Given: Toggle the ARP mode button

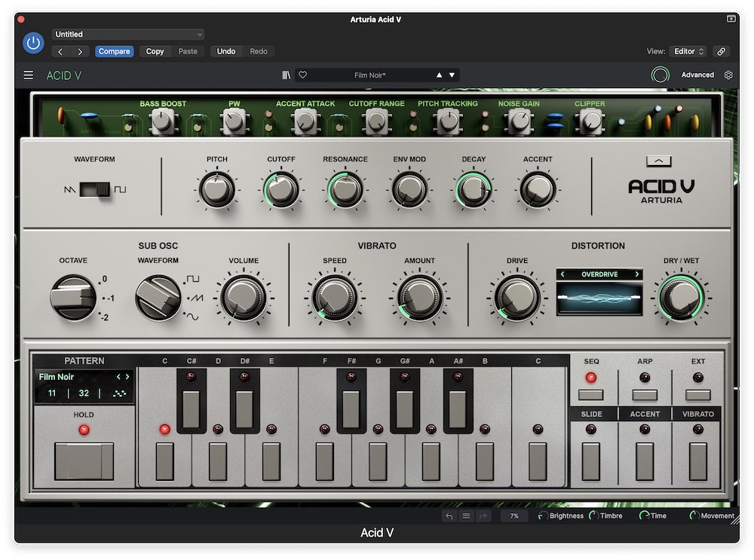Looking at the screenshot, I should (x=645, y=395).
